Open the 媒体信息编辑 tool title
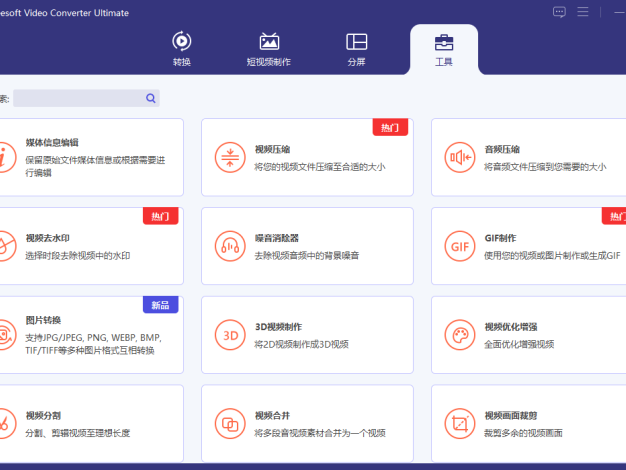Viewport: 626px width, 470px height. tap(52, 143)
